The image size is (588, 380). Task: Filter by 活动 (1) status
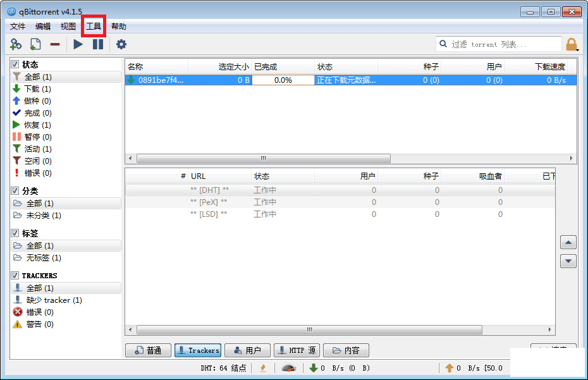tap(66, 149)
